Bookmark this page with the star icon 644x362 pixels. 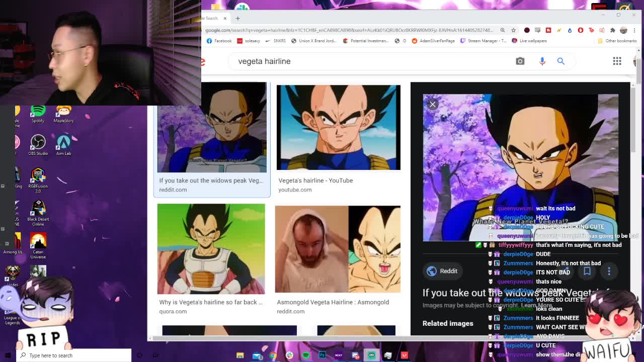[x=513, y=30]
